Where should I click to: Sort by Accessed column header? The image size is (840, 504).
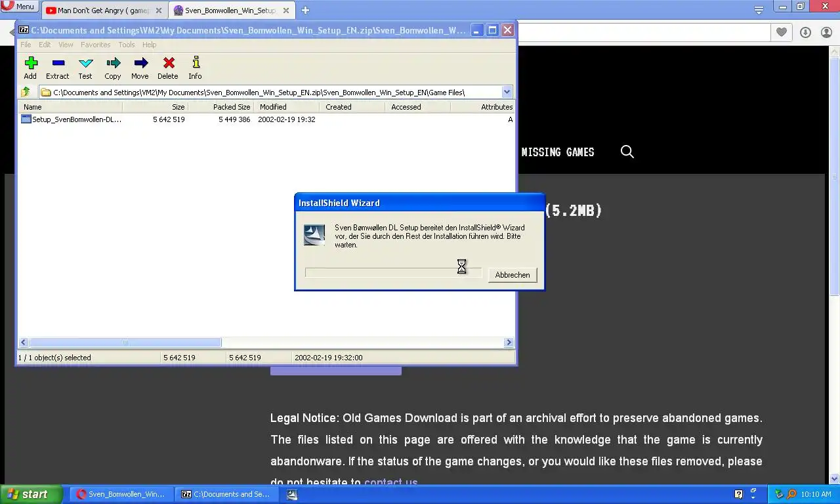[x=418, y=107]
